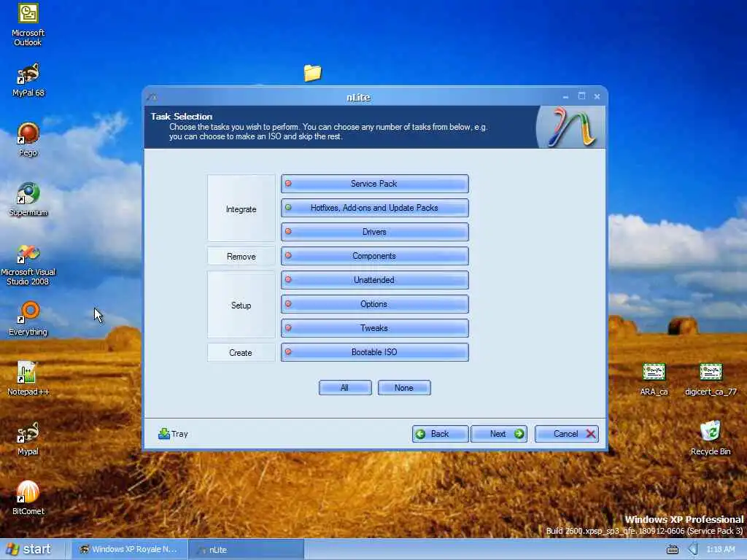This screenshot has height=560, width=747.
Task: Click the Remove group label
Action: [241, 256]
